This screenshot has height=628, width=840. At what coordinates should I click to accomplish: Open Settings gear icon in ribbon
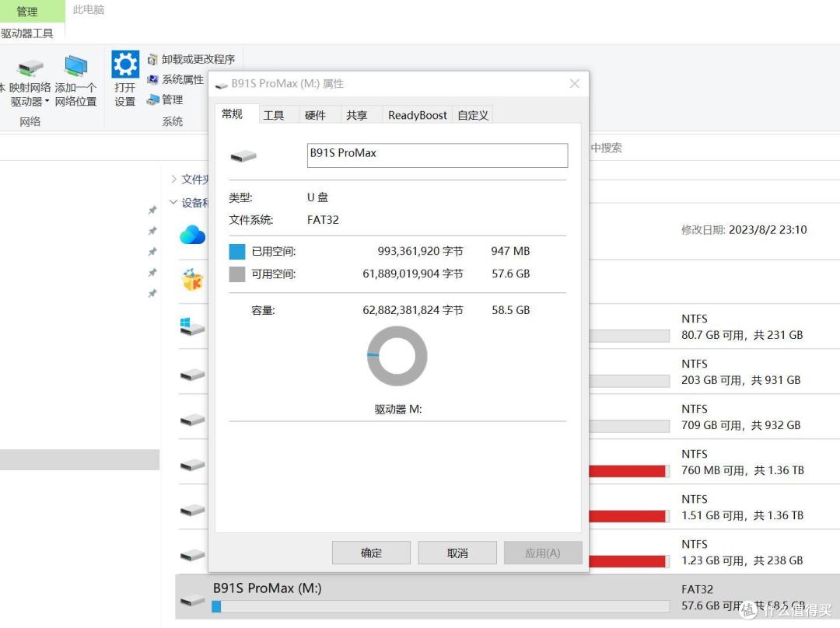pyautogui.click(x=125, y=65)
